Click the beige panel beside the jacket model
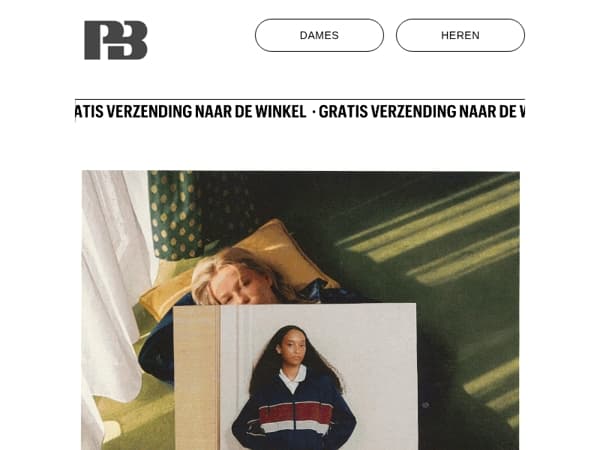The width and height of the screenshot is (600, 450). point(197,377)
